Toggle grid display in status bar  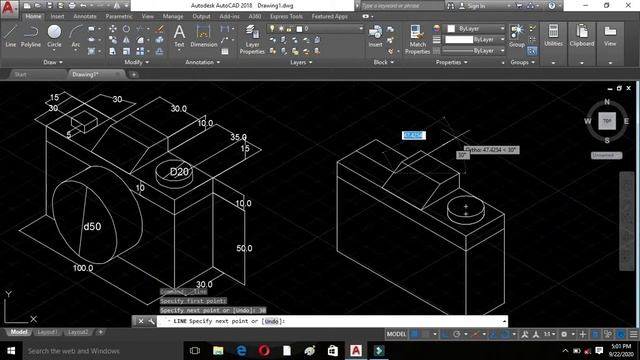click(x=415, y=334)
